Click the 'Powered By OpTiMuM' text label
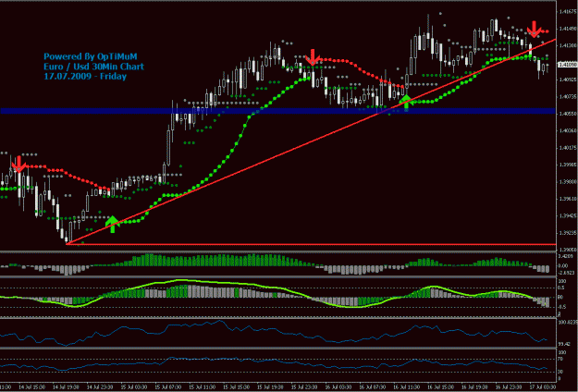 pos(91,56)
